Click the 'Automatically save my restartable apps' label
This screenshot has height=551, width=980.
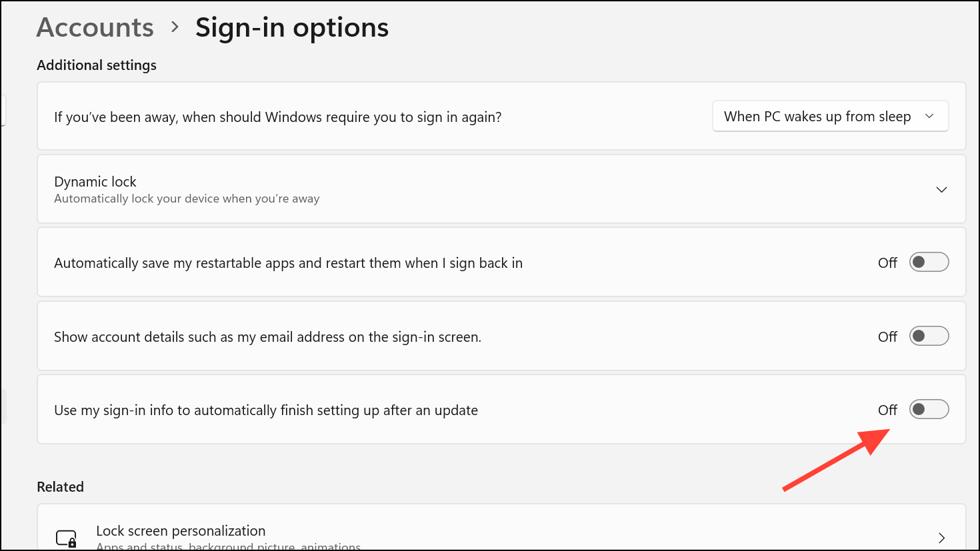pyautogui.click(x=288, y=263)
